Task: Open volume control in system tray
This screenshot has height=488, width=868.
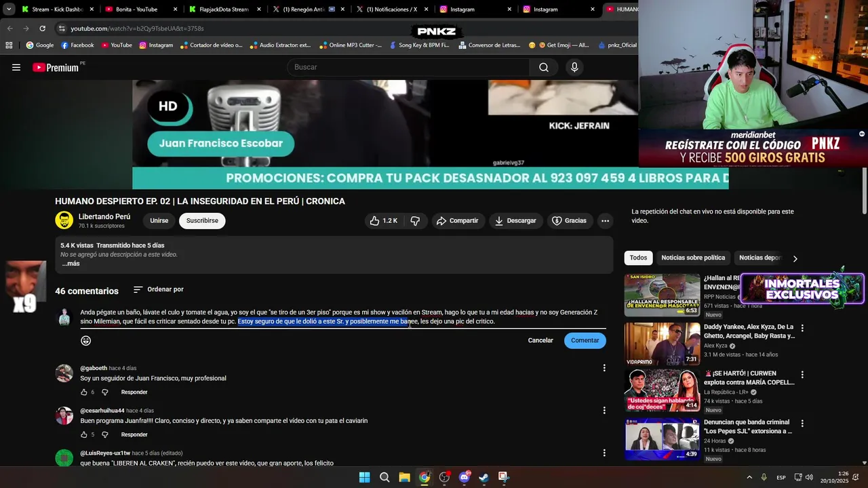Action: click(x=809, y=477)
